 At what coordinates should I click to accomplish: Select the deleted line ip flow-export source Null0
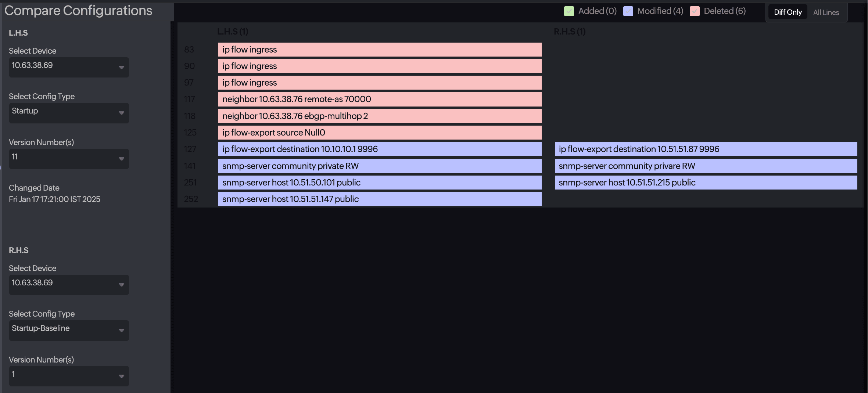tap(380, 132)
